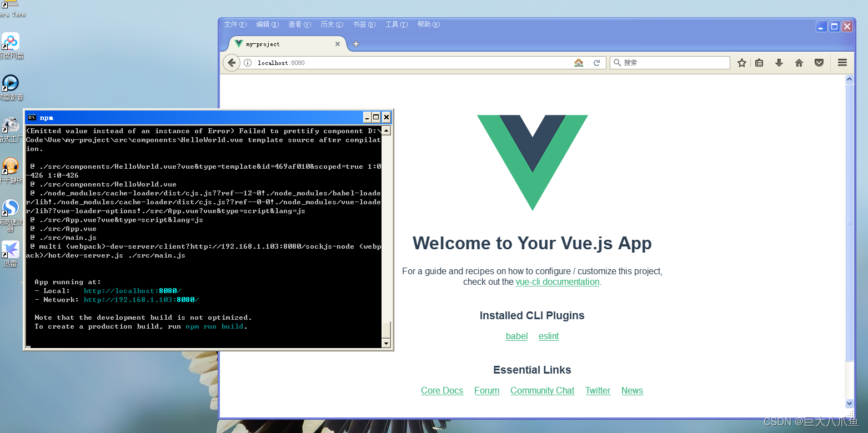
Task: Open the Core Docs link
Action: tap(442, 391)
